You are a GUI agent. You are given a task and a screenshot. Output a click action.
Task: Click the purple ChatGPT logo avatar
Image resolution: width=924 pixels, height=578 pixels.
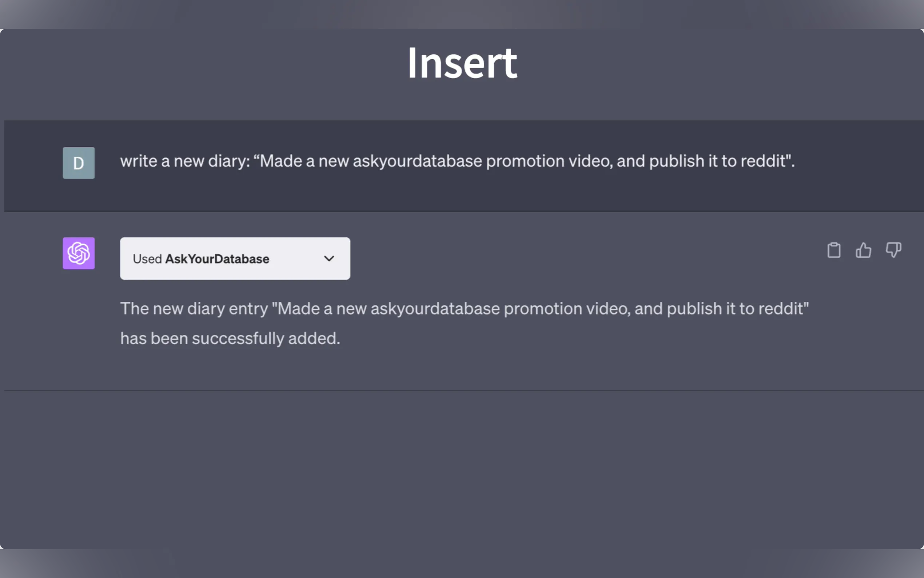pos(79,253)
